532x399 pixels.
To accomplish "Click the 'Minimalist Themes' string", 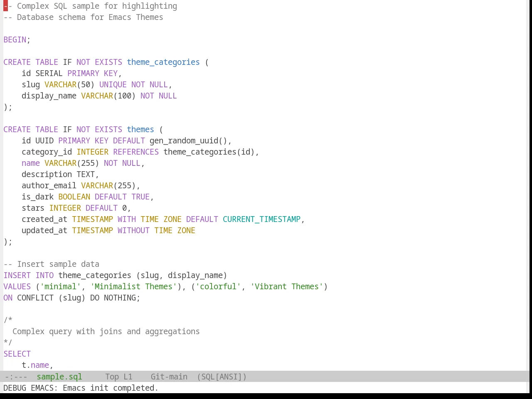I will (x=133, y=287).
